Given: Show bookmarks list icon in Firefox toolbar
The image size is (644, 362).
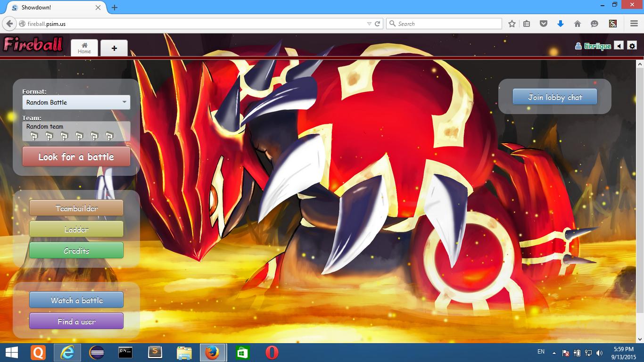Looking at the screenshot, I should (527, 24).
